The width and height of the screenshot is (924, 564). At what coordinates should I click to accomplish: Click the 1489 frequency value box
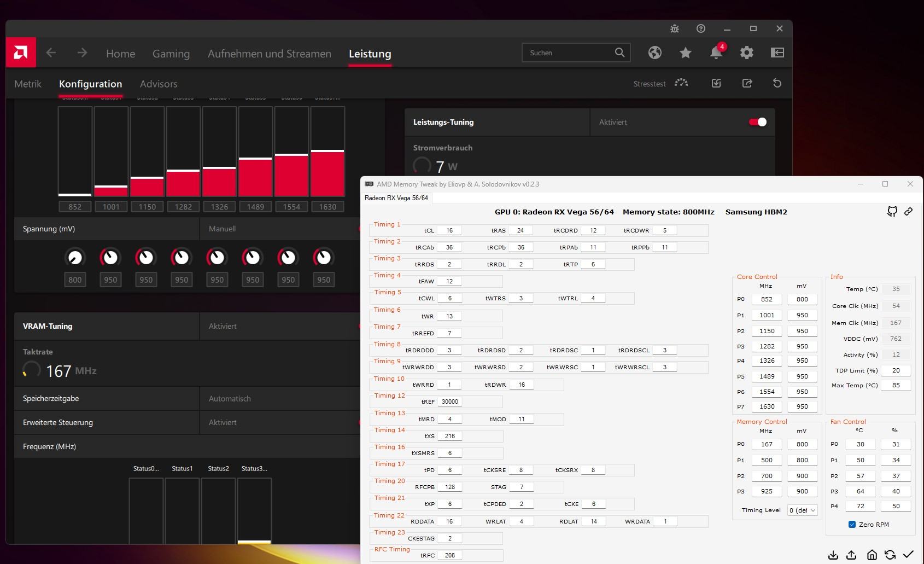click(255, 207)
